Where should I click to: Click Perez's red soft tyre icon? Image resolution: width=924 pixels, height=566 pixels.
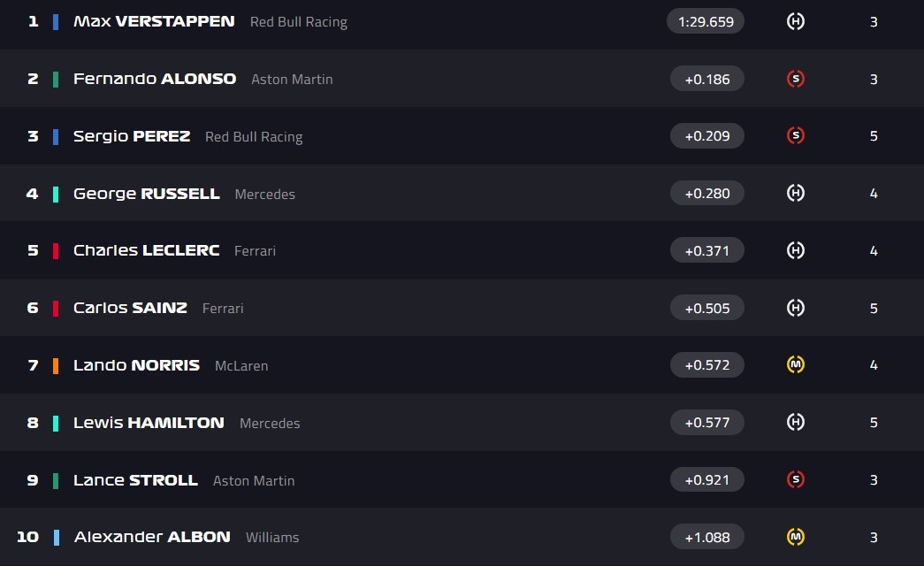795,136
